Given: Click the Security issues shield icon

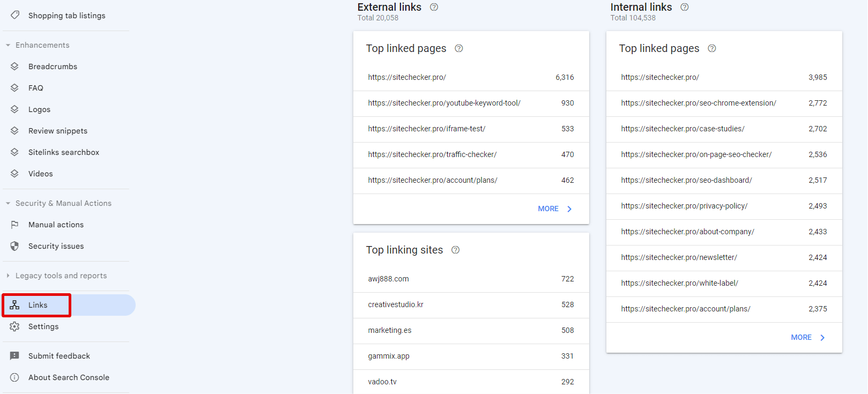Looking at the screenshot, I should 14,246.
